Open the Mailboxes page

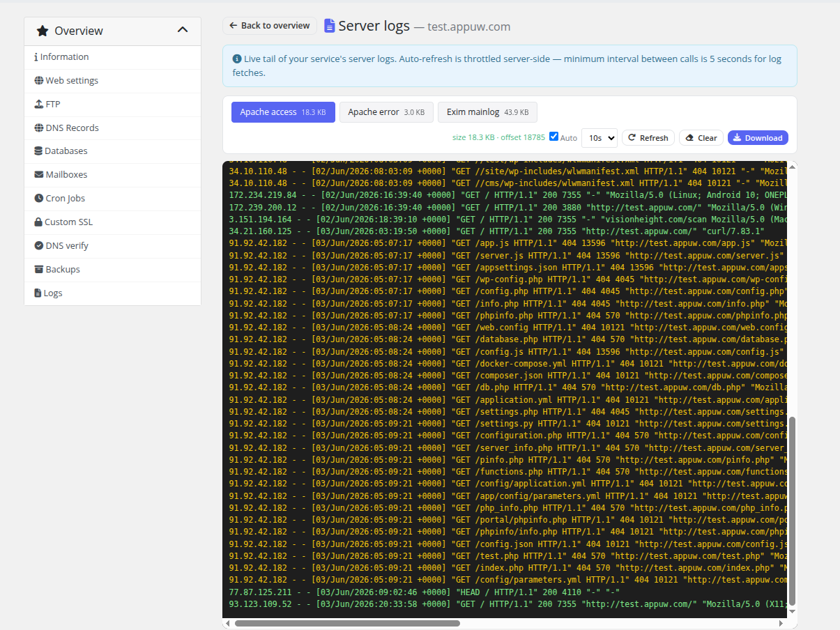[112, 175]
